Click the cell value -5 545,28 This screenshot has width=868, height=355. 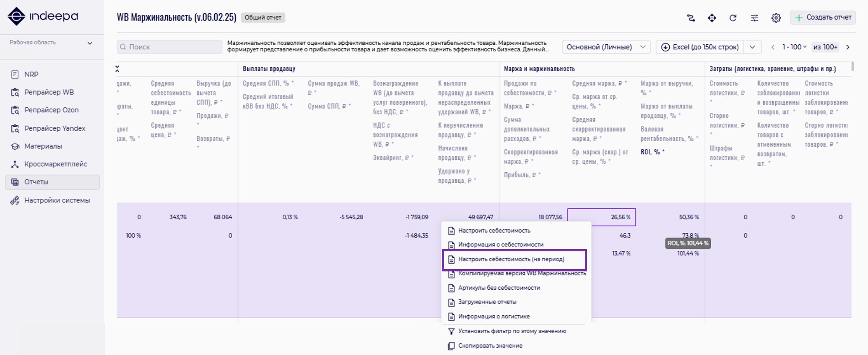tap(351, 217)
